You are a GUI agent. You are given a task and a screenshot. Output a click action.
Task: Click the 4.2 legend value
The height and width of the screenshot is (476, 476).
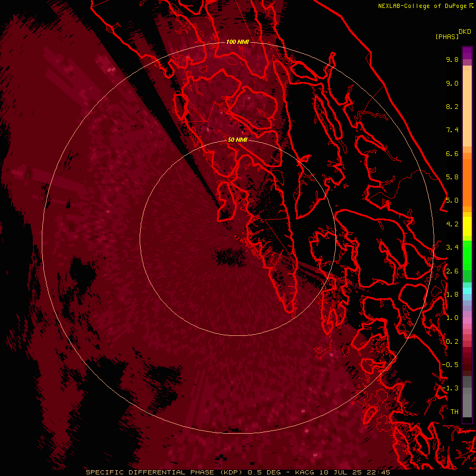452,224
